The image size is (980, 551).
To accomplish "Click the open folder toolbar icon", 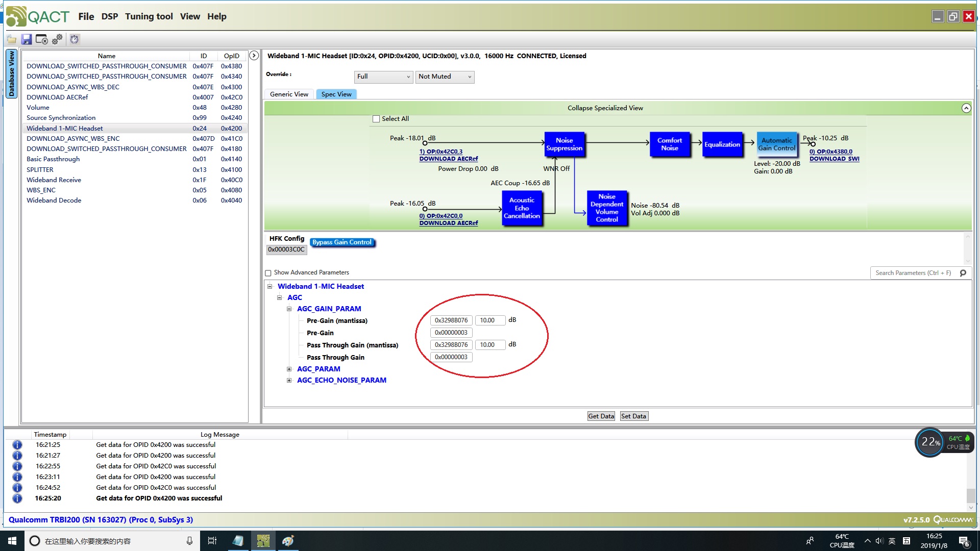I will [x=11, y=39].
